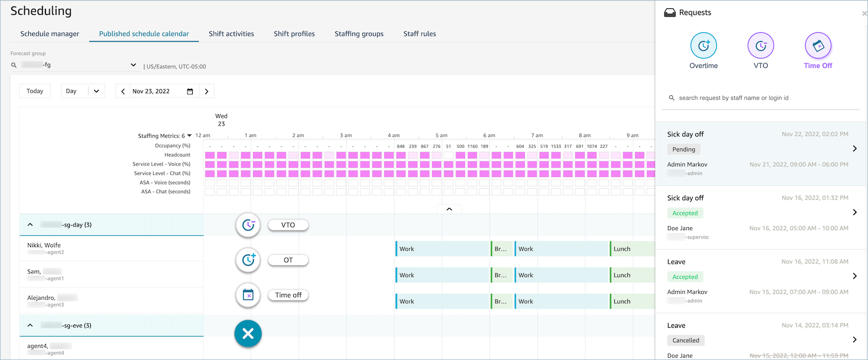Close the floating action menu with X
The height and width of the screenshot is (360, 868).
click(248, 334)
